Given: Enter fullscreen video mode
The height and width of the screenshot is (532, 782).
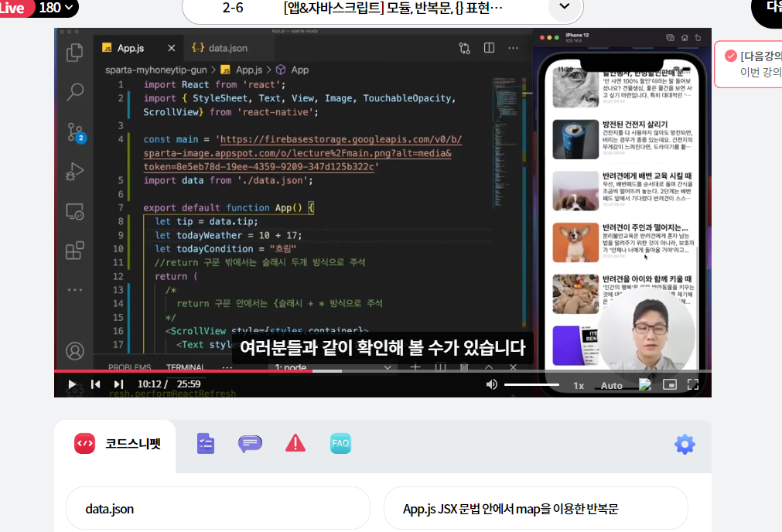Looking at the screenshot, I should [693, 384].
